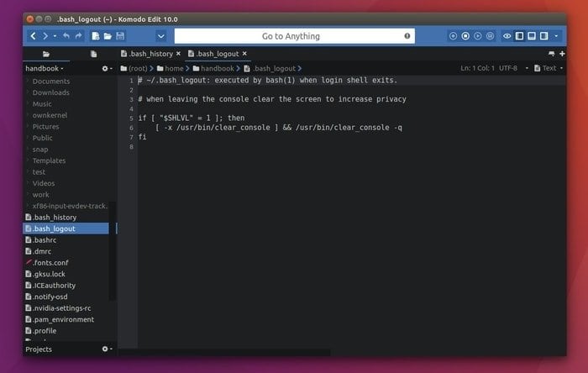
Task: Start macro recording icon
Action: 453,36
